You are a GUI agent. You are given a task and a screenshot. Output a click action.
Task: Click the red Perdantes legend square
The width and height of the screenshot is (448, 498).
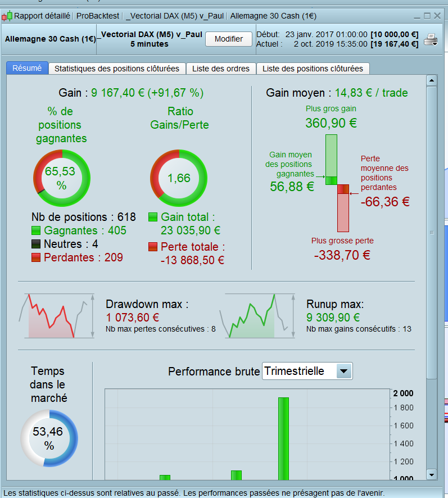36,257
